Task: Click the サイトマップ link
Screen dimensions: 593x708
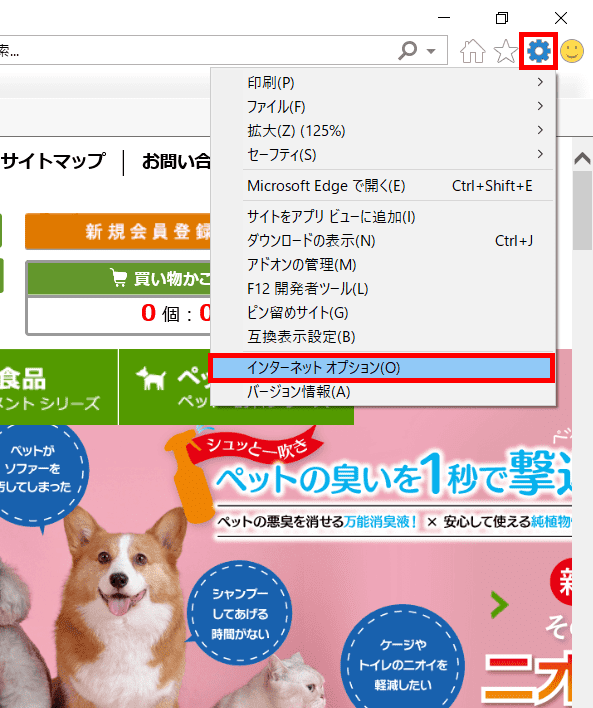Action: (53, 161)
